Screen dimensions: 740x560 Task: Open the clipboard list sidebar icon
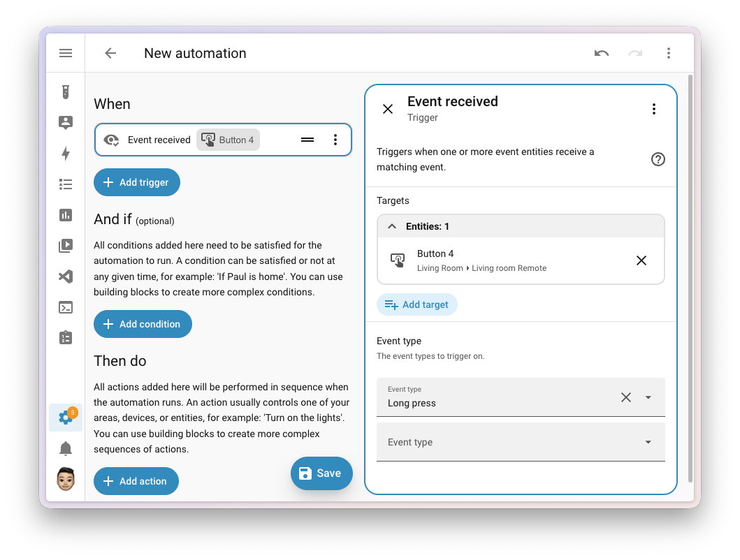[66, 337]
